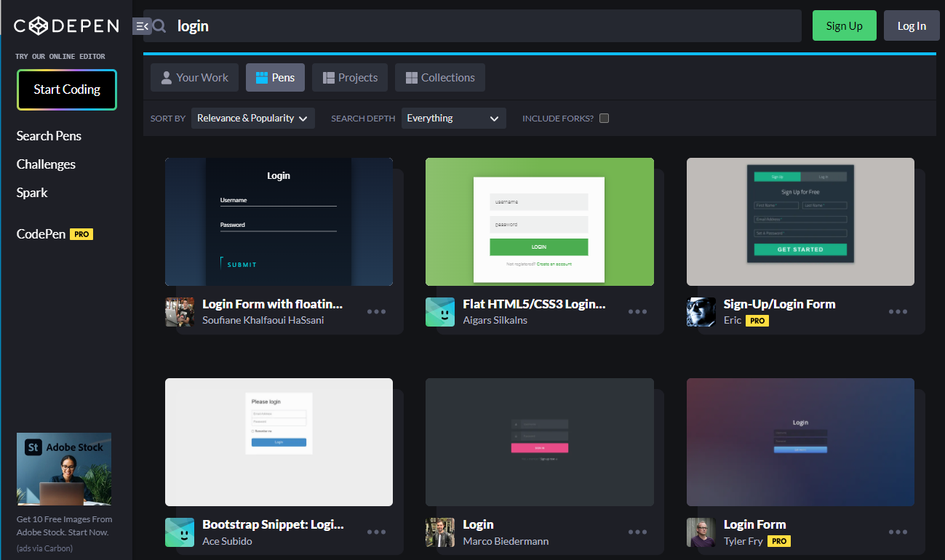Click Soufiane Khalfaoui HaSsani's avatar
The image size is (945, 560).
coord(180,312)
